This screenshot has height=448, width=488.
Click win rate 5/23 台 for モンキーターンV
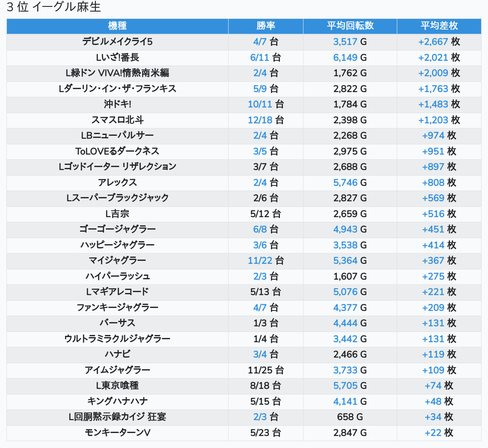(265, 433)
